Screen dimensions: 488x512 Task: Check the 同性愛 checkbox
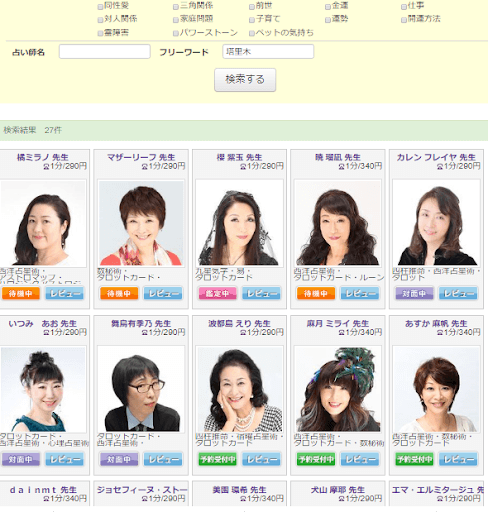(100, 7)
